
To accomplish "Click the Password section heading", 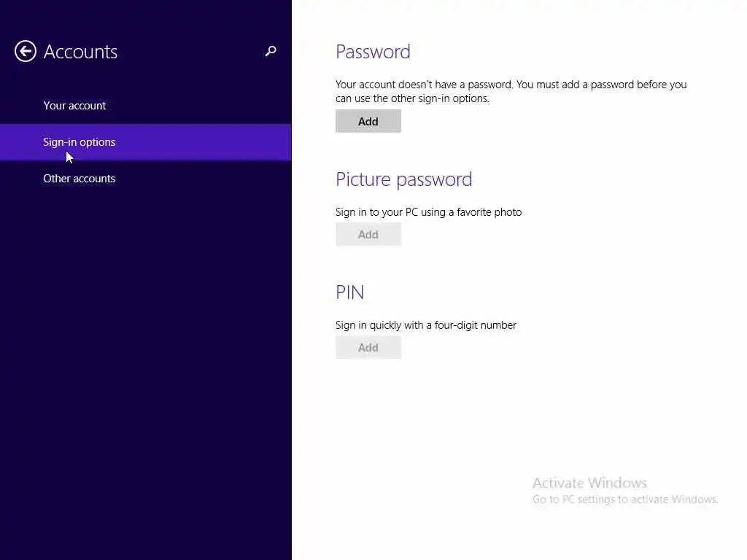I will tap(373, 52).
